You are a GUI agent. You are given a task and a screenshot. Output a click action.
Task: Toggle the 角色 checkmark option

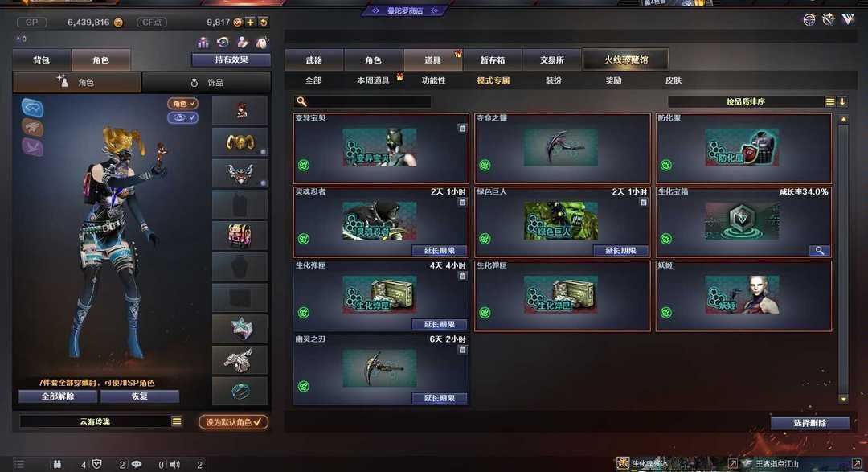pos(182,104)
